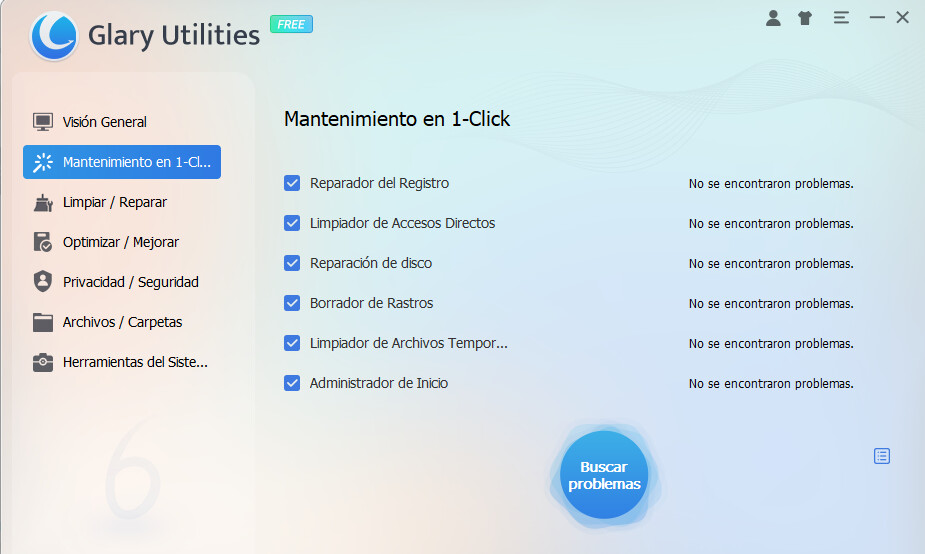Click the Herramientas del Sistema toolbox icon

click(x=42, y=362)
